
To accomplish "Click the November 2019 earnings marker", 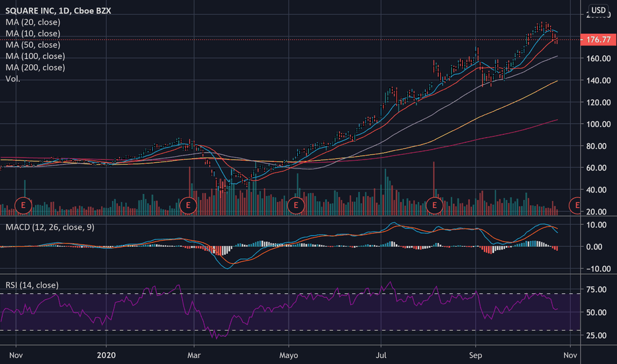I will (23, 205).
